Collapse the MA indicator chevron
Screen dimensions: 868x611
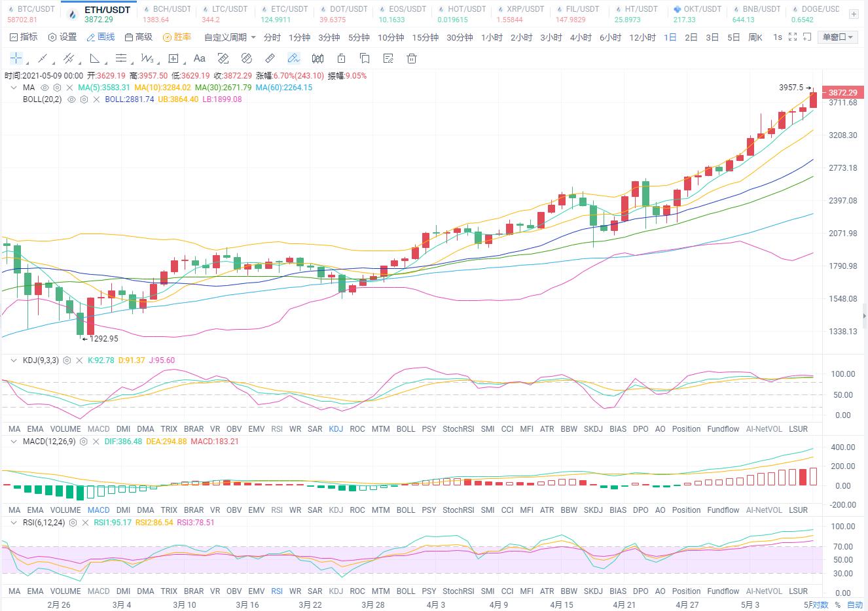[x=14, y=87]
